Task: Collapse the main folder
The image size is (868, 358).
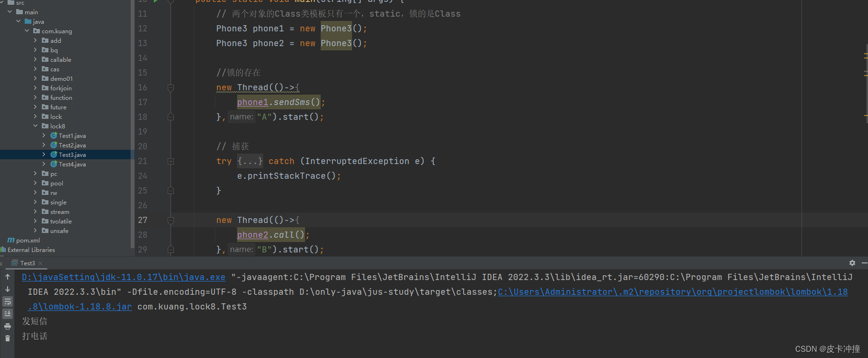Action: click(10, 12)
